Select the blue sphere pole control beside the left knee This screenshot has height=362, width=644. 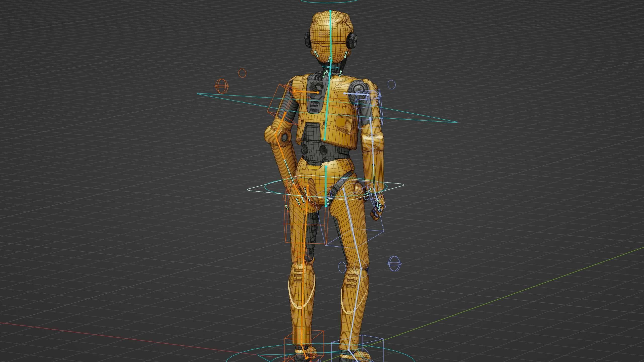pos(394,264)
